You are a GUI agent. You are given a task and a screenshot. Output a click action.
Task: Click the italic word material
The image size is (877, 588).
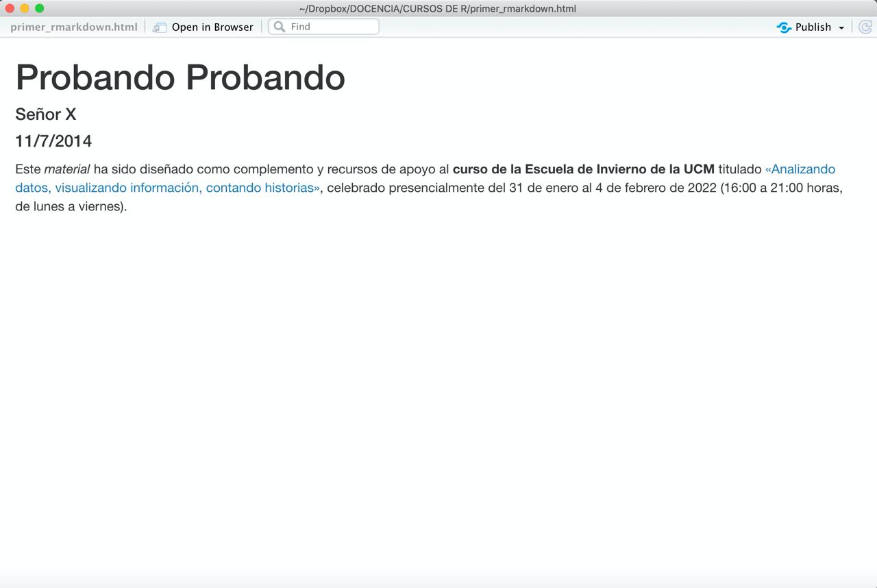pos(67,169)
